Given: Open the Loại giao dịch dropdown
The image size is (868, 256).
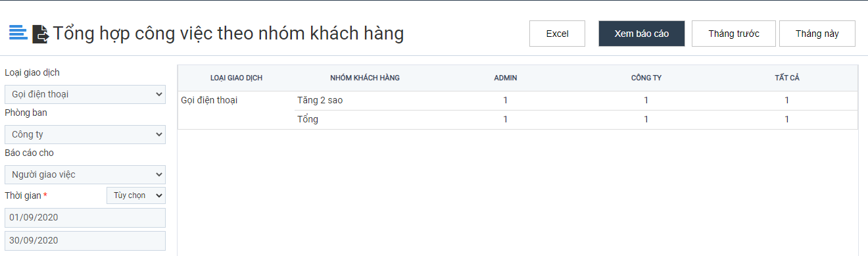Looking at the screenshot, I should 85,94.
